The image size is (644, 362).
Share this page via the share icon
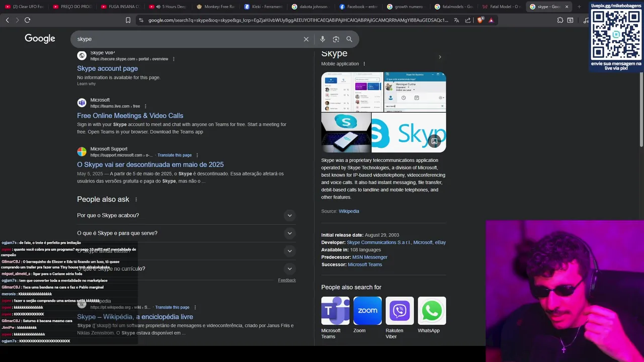(468, 20)
